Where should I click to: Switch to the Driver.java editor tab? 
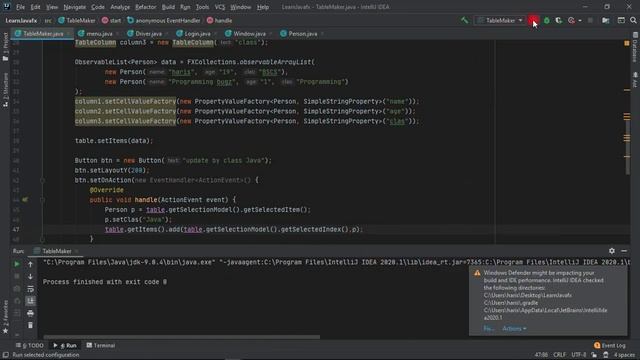[148, 34]
